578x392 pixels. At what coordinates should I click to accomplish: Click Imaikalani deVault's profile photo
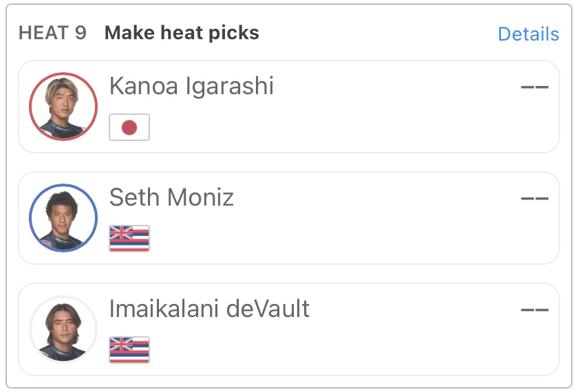pyautogui.click(x=63, y=329)
